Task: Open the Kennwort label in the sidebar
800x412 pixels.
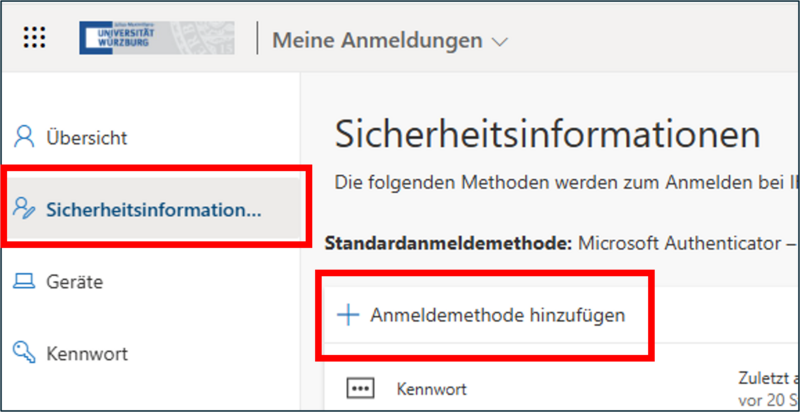Action: (x=86, y=353)
